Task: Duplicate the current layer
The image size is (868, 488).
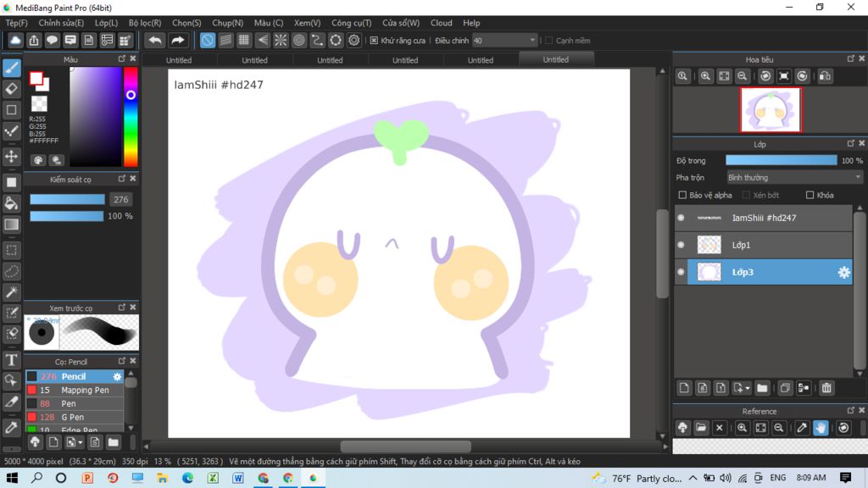Action: click(785, 388)
